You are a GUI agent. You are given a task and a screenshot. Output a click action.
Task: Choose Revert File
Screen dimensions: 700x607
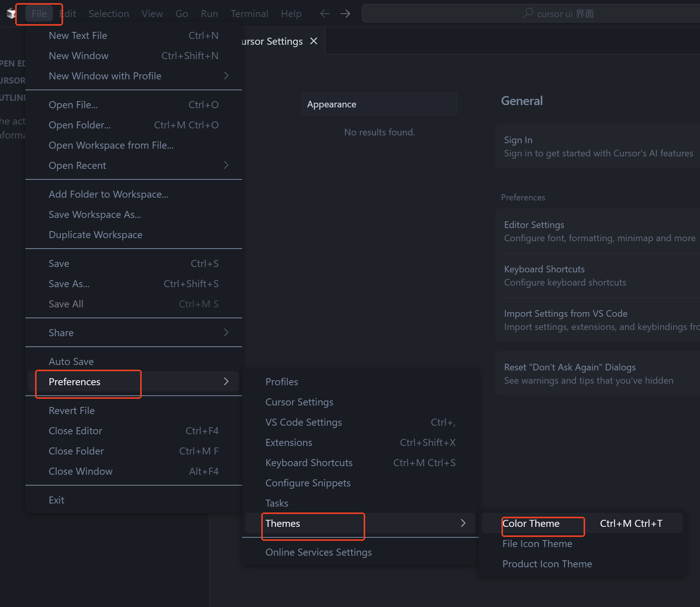134,411
